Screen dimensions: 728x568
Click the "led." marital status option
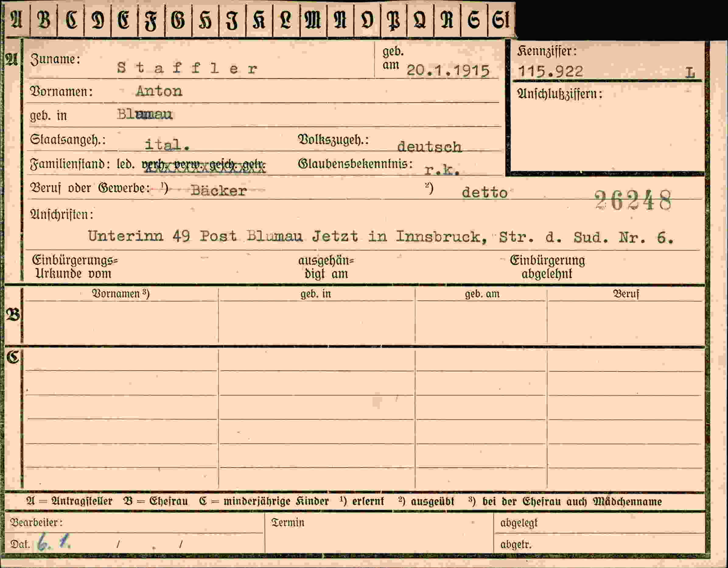(x=126, y=164)
